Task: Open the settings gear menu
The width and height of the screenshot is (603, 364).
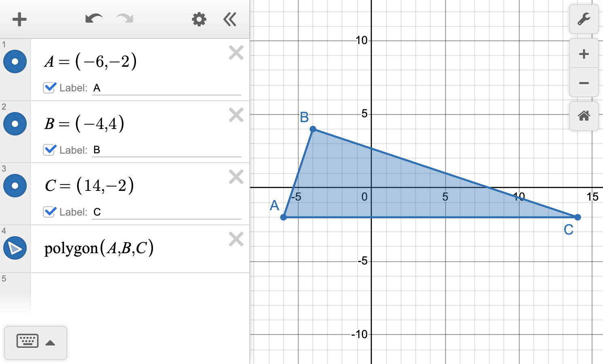Action: pyautogui.click(x=199, y=19)
